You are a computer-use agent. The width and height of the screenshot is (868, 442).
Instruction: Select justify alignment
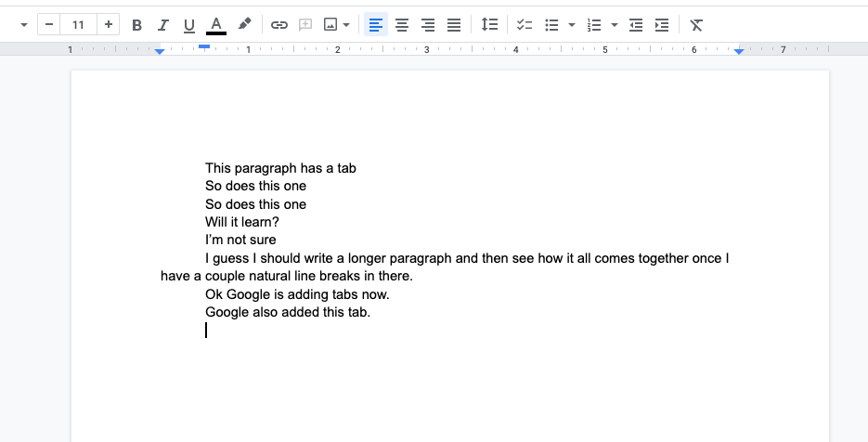click(454, 25)
